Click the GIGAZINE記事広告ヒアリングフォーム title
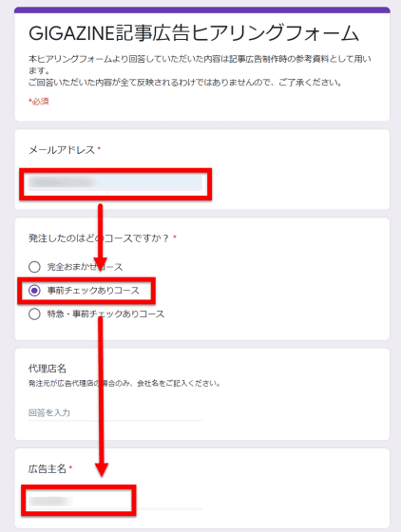The width and height of the screenshot is (401, 532). click(194, 33)
